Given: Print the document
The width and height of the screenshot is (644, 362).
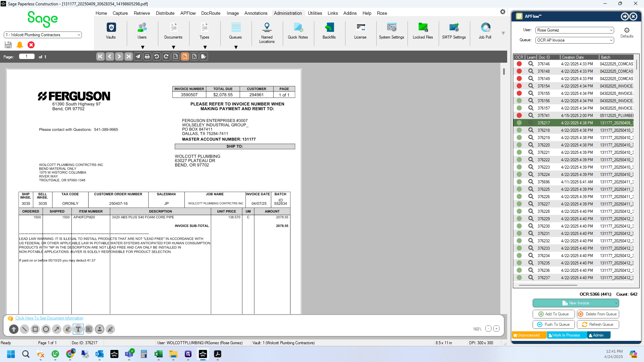Looking at the screenshot, I should pyautogui.click(x=147, y=57).
